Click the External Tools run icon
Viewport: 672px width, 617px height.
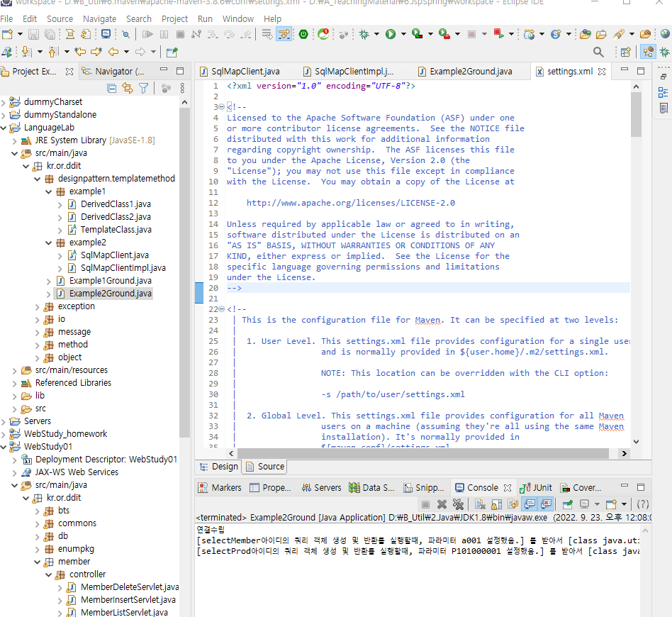[x=444, y=34]
